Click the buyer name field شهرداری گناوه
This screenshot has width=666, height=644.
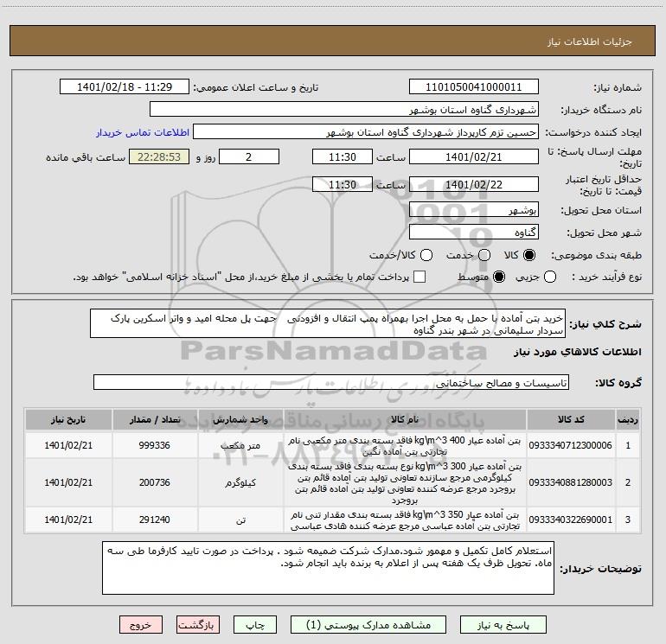tap(344, 109)
